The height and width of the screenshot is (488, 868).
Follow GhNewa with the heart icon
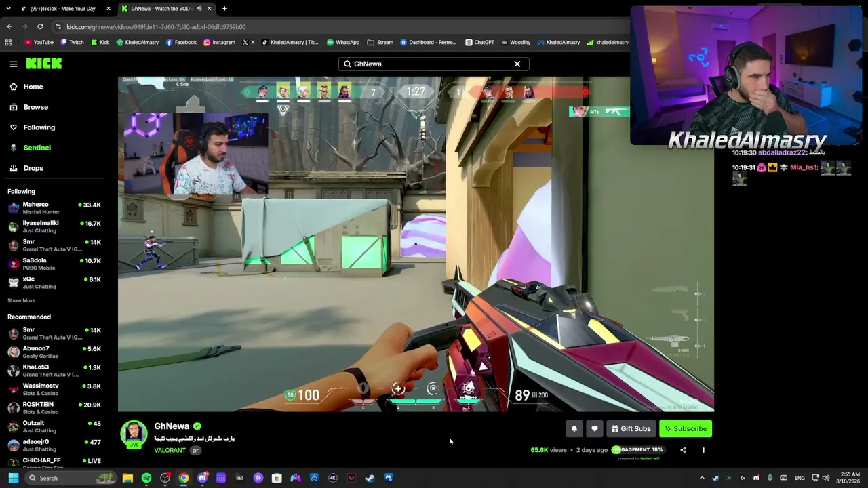pyautogui.click(x=595, y=428)
